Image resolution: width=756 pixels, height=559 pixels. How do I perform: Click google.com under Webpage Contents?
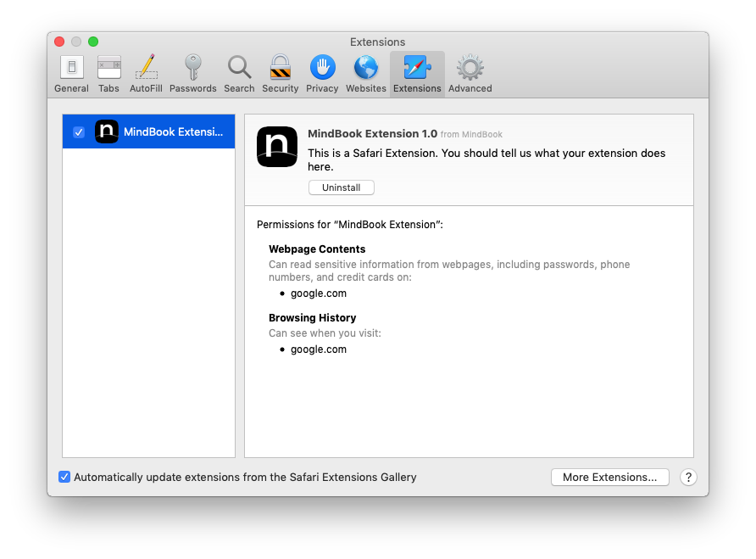click(319, 293)
